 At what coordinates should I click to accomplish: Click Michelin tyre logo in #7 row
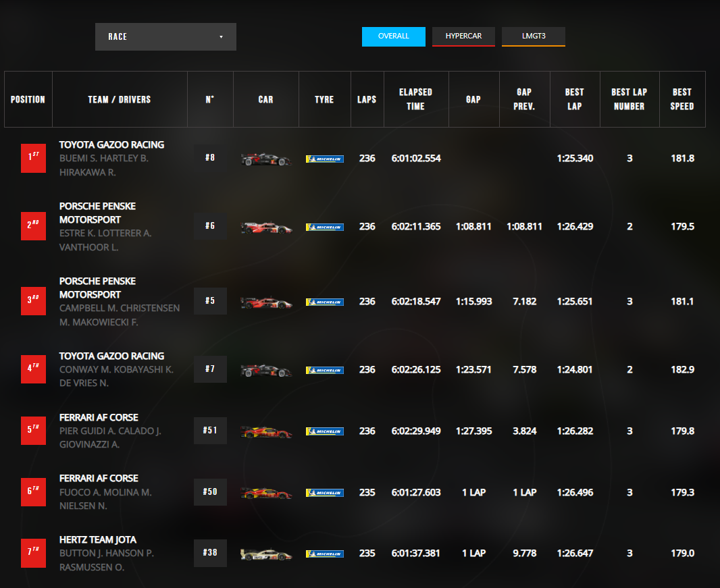coord(325,370)
